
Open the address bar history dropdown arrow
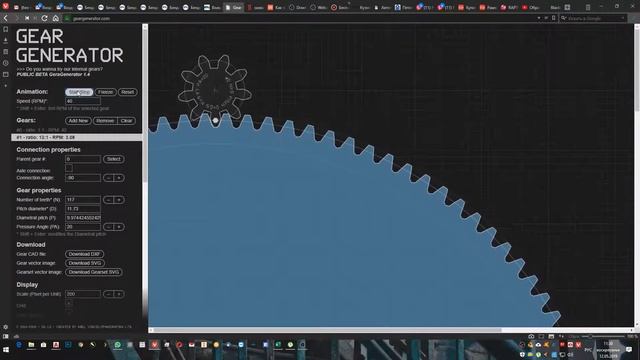(x=539, y=18)
